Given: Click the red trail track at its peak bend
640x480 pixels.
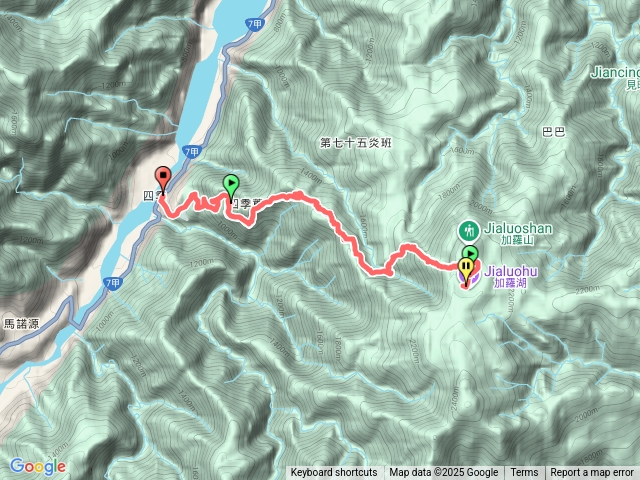Looking at the screenshot, I should (299, 195).
